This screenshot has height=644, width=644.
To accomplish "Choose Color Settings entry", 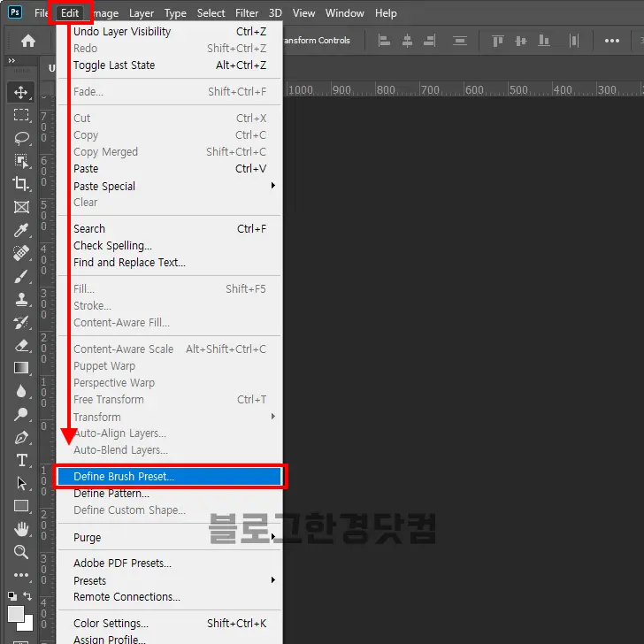I will coord(169,624).
